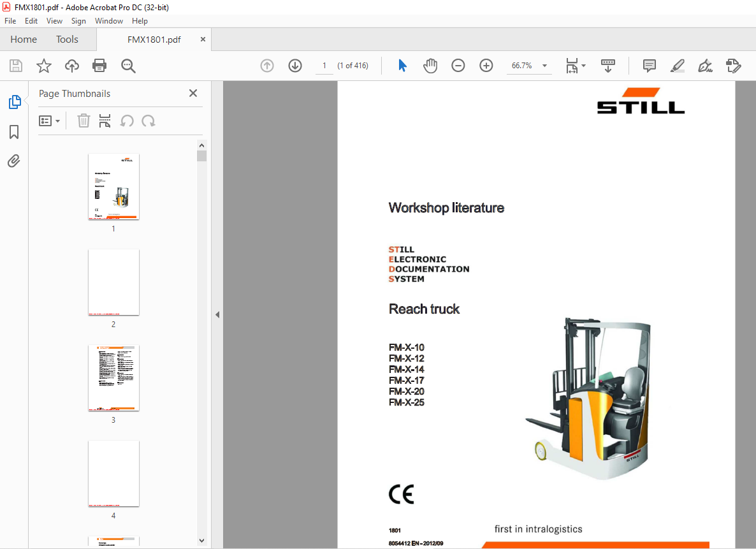This screenshot has height=549, width=756.
Task: Upload file to cloud icon
Action: pos(72,66)
